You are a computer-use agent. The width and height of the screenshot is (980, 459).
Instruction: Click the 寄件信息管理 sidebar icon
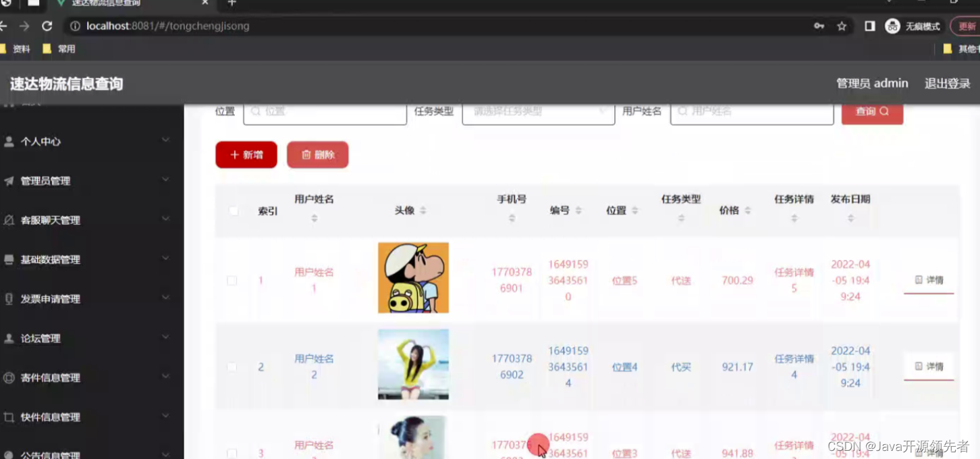coord(9,378)
